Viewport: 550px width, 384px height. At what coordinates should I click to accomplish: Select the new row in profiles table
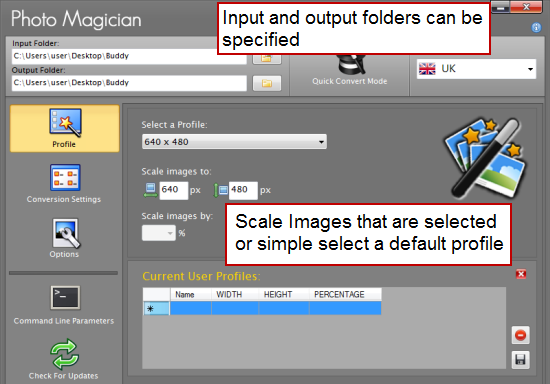pyautogui.click(x=262, y=308)
